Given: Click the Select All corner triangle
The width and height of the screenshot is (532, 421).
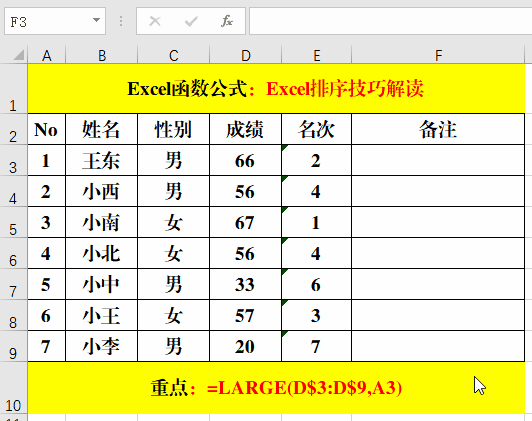Looking at the screenshot, I should click(x=19, y=55).
